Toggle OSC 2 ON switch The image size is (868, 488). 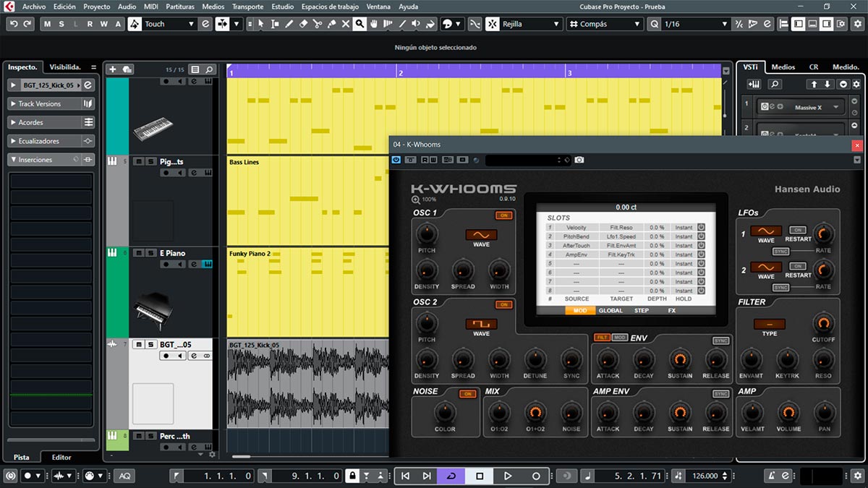click(503, 305)
